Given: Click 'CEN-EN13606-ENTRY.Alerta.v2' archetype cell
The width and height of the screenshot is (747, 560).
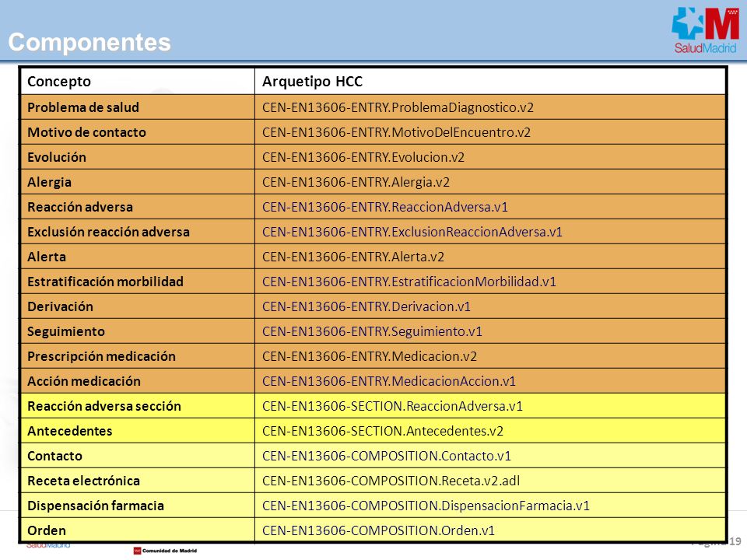Looking at the screenshot, I should (x=490, y=256).
